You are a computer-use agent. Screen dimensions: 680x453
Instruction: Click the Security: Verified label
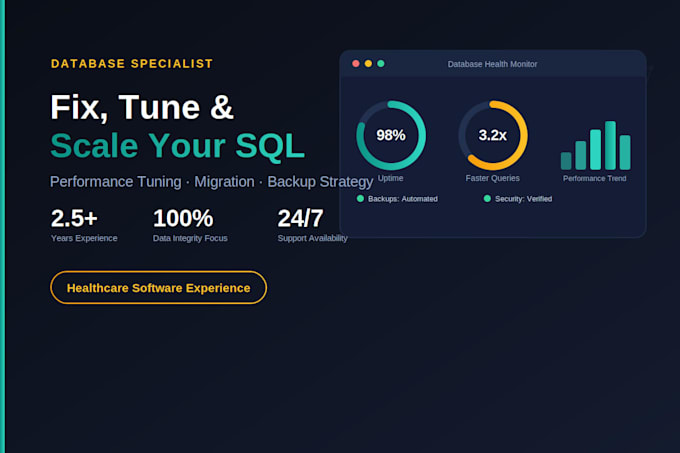coord(523,199)
